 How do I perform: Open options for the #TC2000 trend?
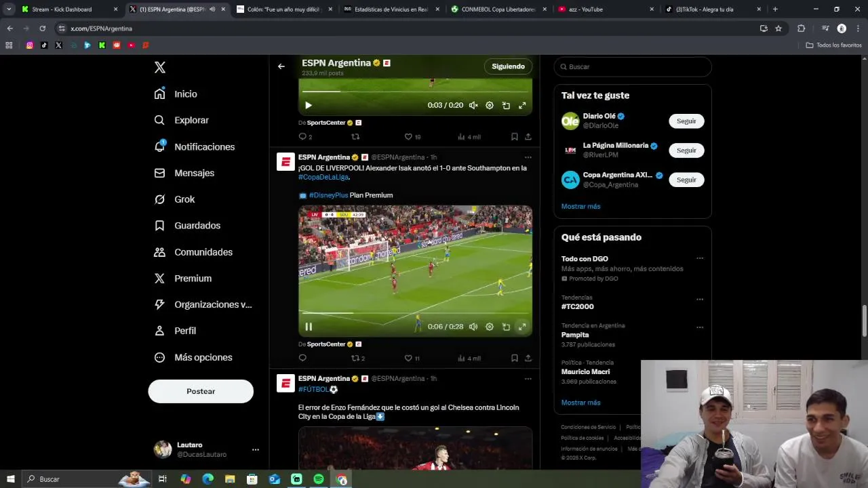point(700,300)
